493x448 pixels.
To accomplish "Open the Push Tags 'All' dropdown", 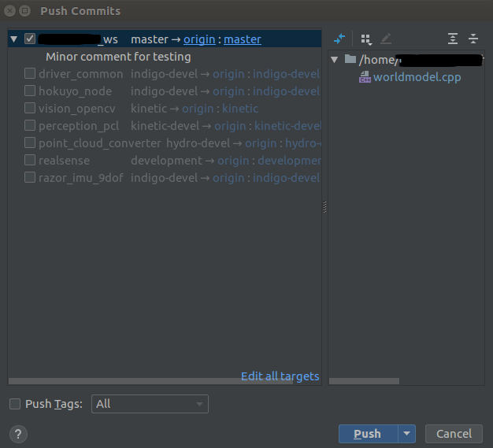I will coord(150,404).
